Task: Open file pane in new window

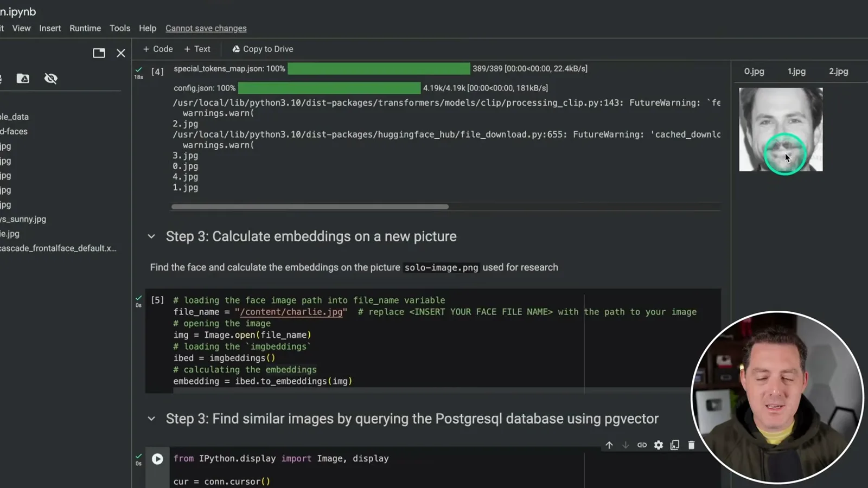Action: click(x=99, y=53)
